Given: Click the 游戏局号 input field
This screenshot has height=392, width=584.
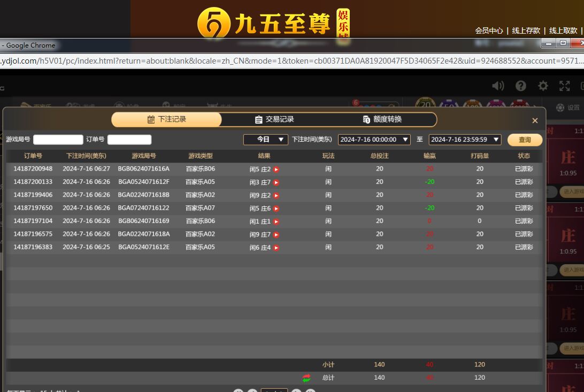Looking at the screenshot, I should coord(58,140).
